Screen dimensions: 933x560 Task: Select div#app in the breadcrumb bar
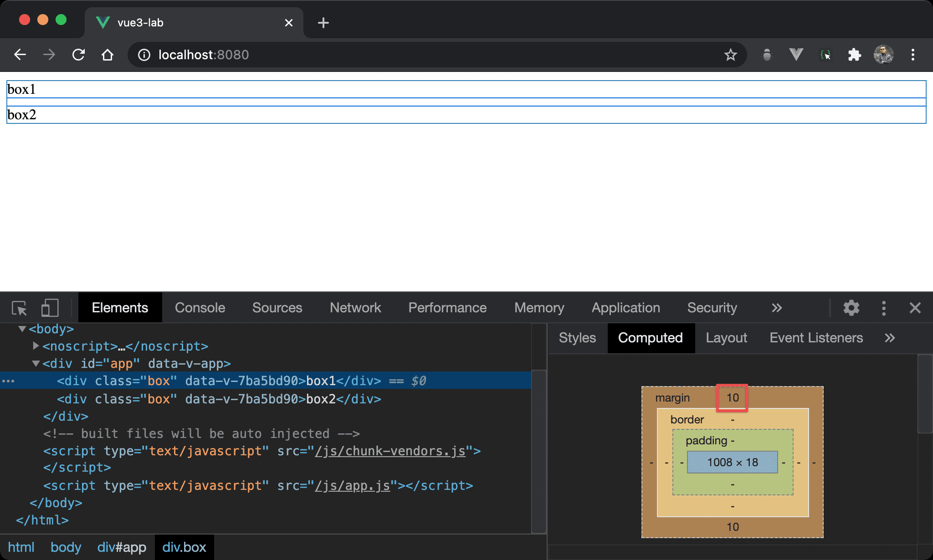click(x=122, y=547)
